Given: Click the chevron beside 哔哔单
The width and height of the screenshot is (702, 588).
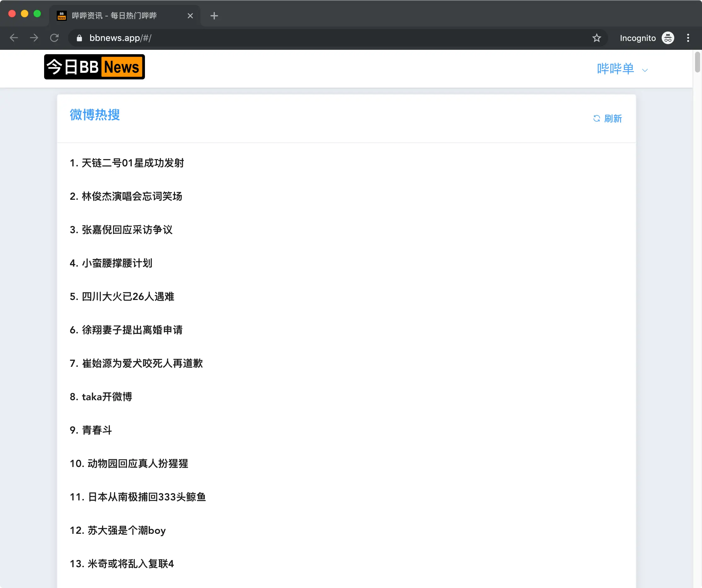Looking at the screenshot, I should [x=645, y=70].
